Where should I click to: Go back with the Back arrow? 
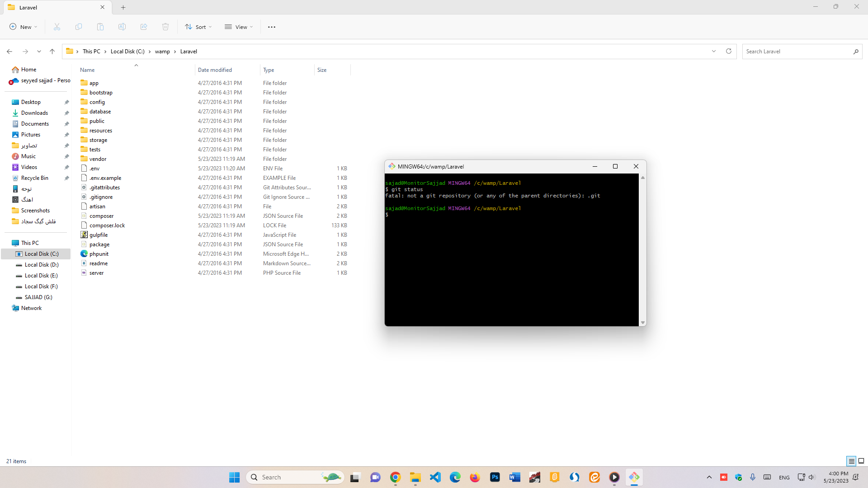9,52
